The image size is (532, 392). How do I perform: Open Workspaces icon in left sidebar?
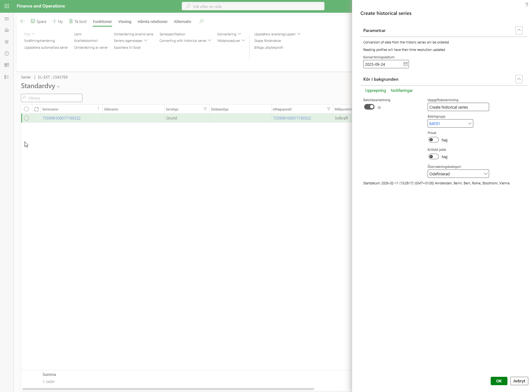coord(7,65)
